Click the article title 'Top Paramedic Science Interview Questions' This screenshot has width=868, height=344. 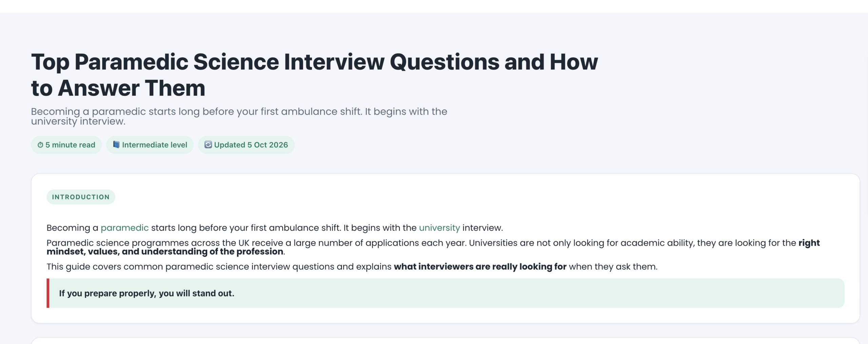click(x=314, y=75)
